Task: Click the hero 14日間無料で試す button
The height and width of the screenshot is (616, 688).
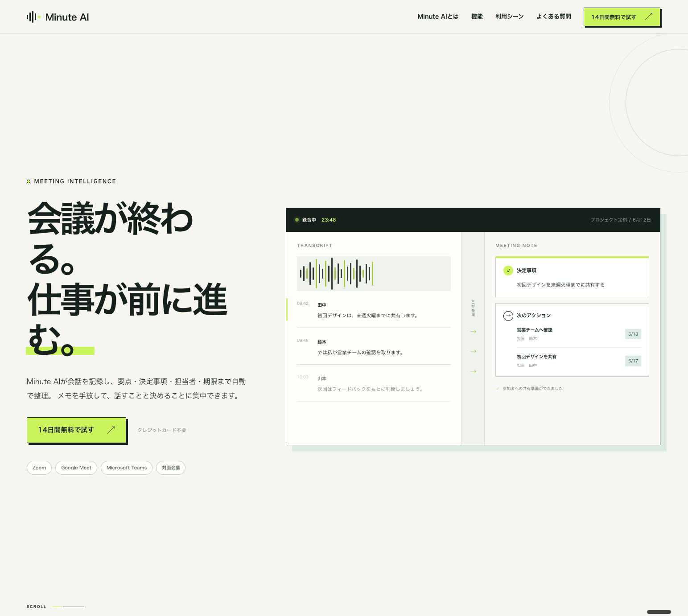Action: click(77, 430)
